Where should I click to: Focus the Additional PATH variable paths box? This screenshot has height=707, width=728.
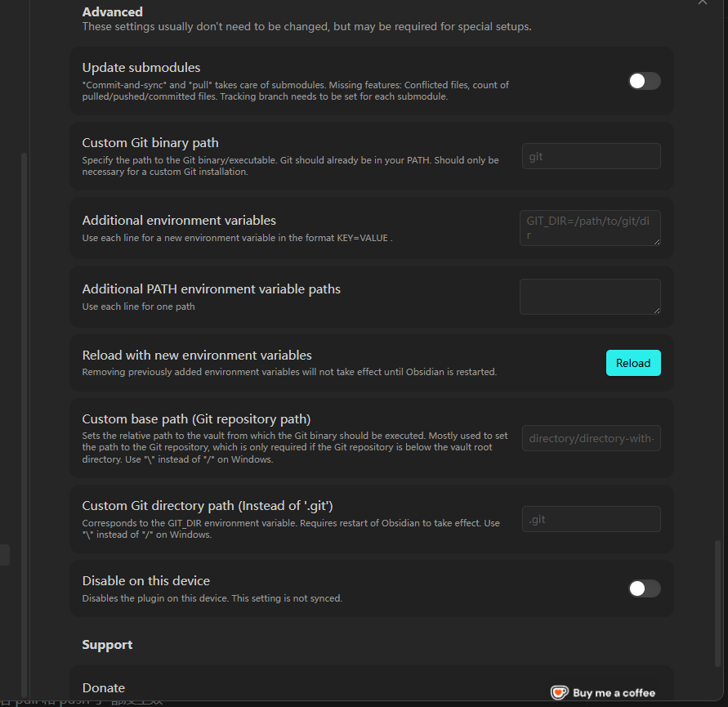590,297
